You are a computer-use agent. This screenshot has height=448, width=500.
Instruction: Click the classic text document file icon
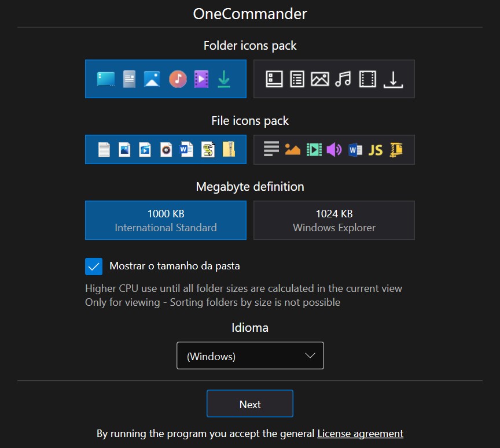104,150
